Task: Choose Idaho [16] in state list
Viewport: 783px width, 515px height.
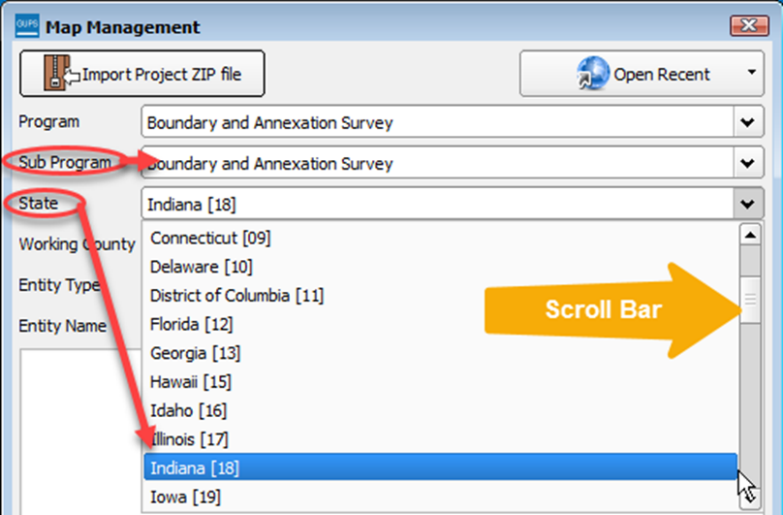Action: (188, 410)
